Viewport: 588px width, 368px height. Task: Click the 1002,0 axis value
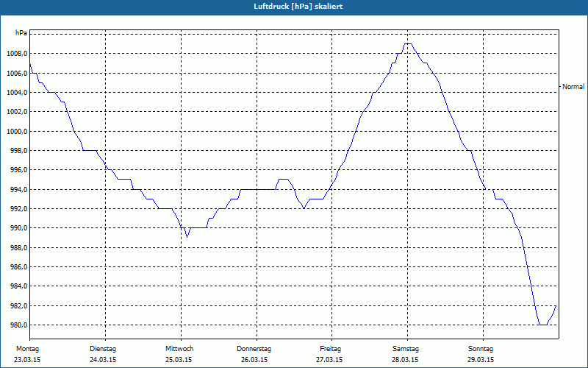pyautogui.click(x=17, y=112)
